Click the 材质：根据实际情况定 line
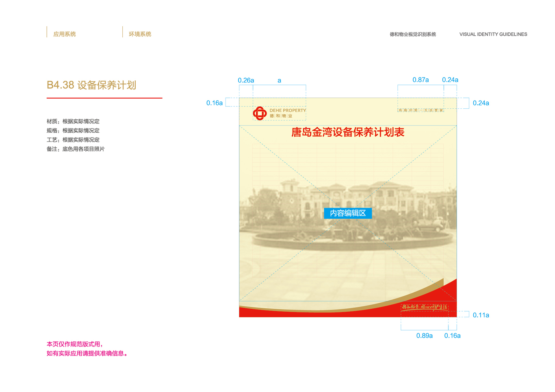 coord(73,121)
